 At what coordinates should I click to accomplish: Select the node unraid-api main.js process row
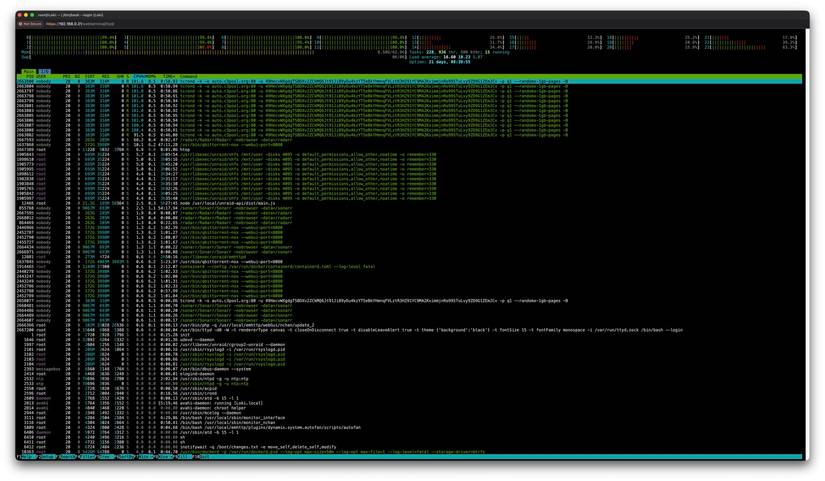tap(408, 203)
